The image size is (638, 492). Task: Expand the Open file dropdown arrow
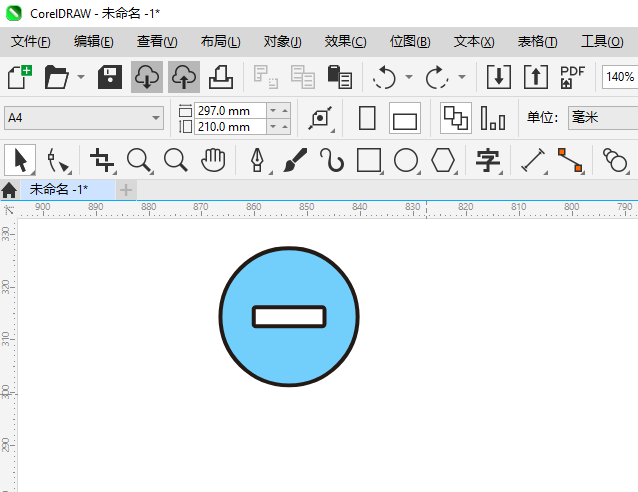point(81,77)
